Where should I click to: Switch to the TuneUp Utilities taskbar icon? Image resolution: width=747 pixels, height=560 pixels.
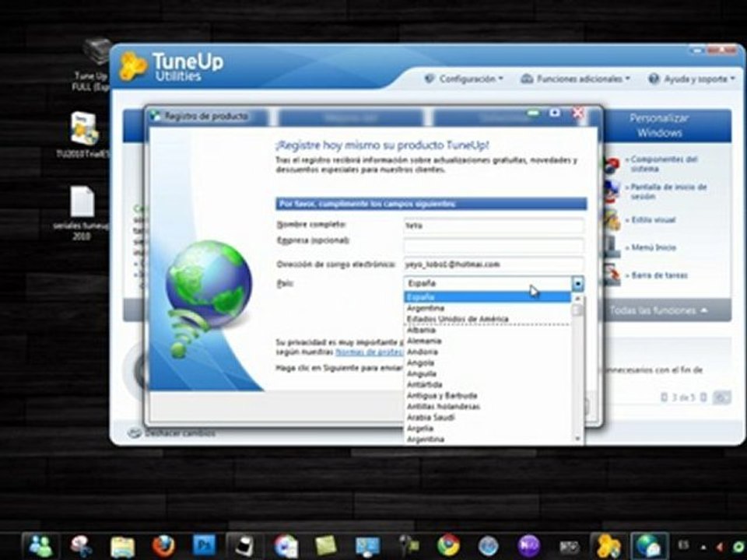[608, 546]
